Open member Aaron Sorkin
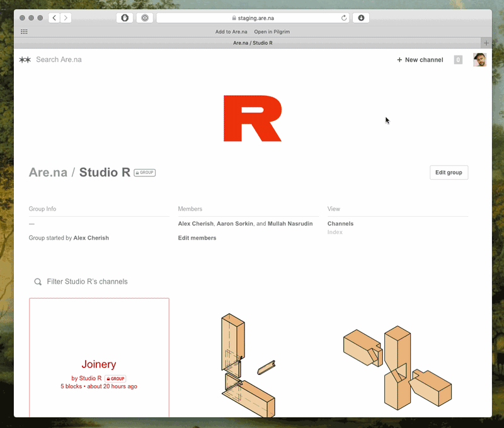504x428 pixels. coord(234,224)
